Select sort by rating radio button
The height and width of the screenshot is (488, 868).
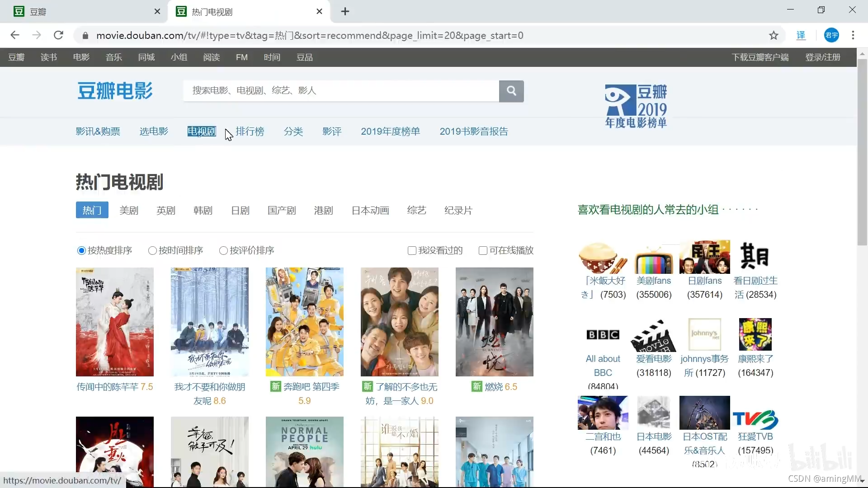[223, 250]
